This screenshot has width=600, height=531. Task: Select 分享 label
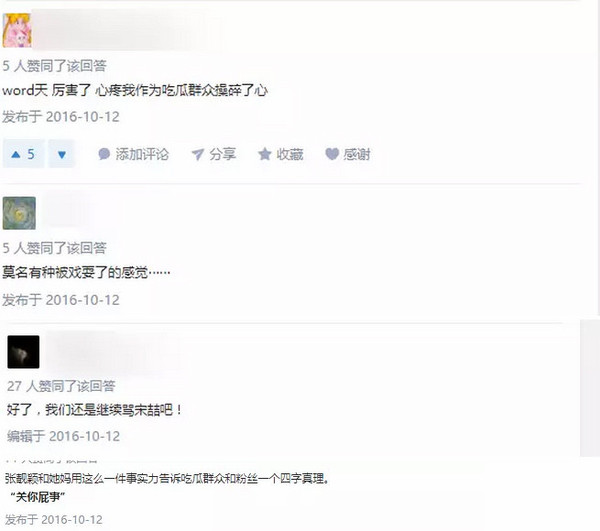tap(222, 154)
